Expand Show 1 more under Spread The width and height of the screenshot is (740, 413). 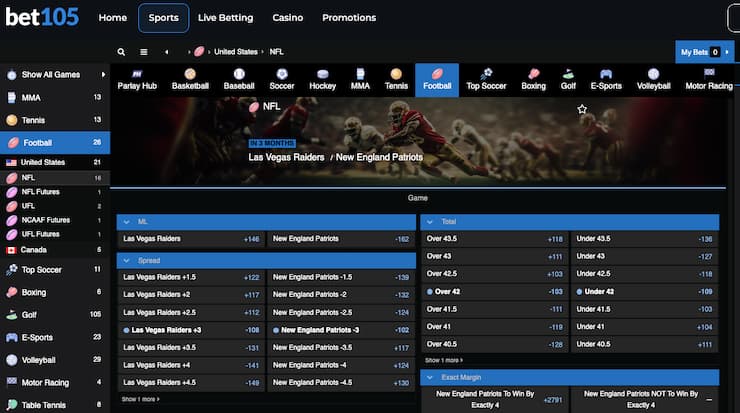point(142,398)
